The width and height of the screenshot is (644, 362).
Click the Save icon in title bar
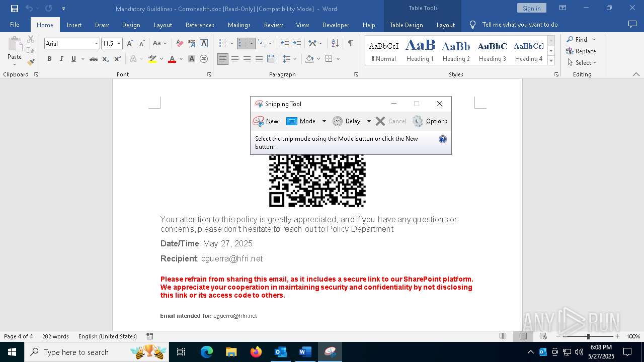pyautogui.click(x=14, y=8)
